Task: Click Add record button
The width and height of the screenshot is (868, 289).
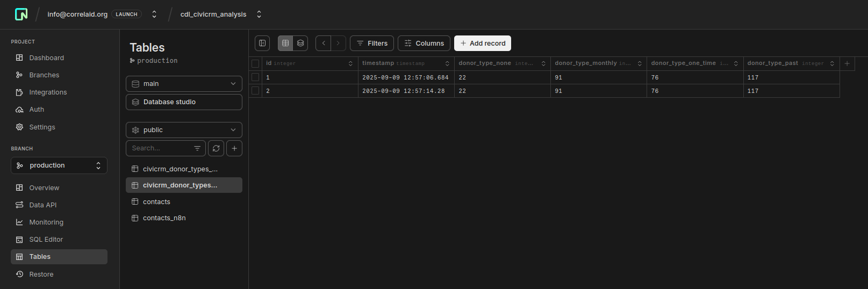Action: coord(482,44)
